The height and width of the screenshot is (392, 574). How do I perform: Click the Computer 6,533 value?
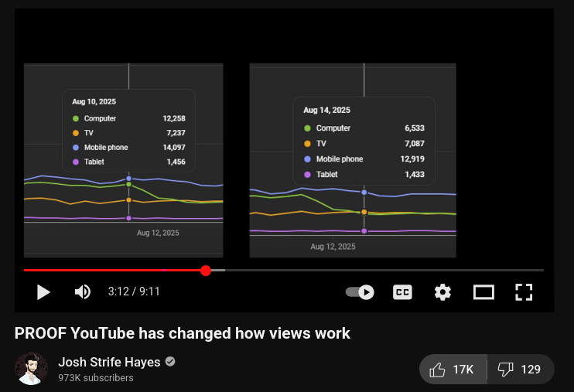coord(415,128)
